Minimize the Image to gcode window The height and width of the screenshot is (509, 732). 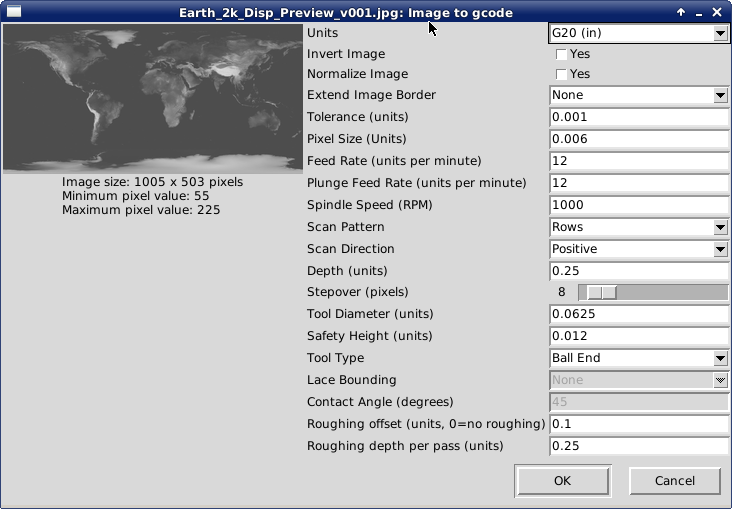(699, 13)
